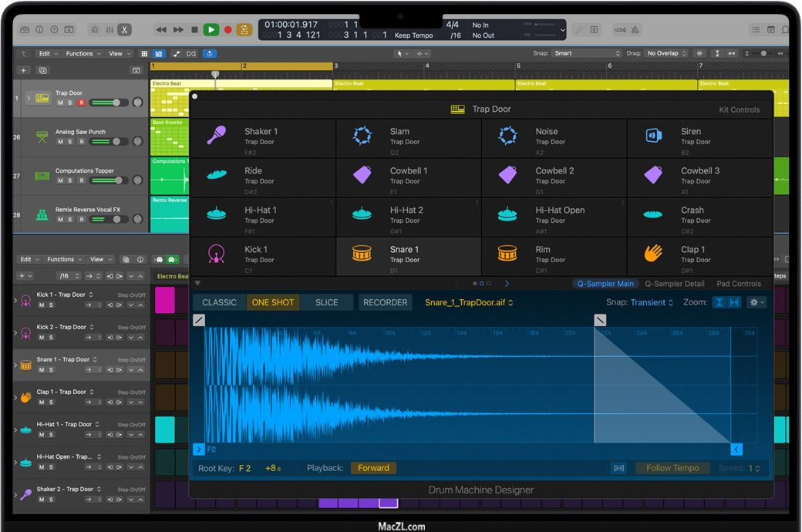Image resolution: width=802 pixels, height=532 pixels.
Task: Toggle the yellow Cycle button
Action: (x=244, y=29)
